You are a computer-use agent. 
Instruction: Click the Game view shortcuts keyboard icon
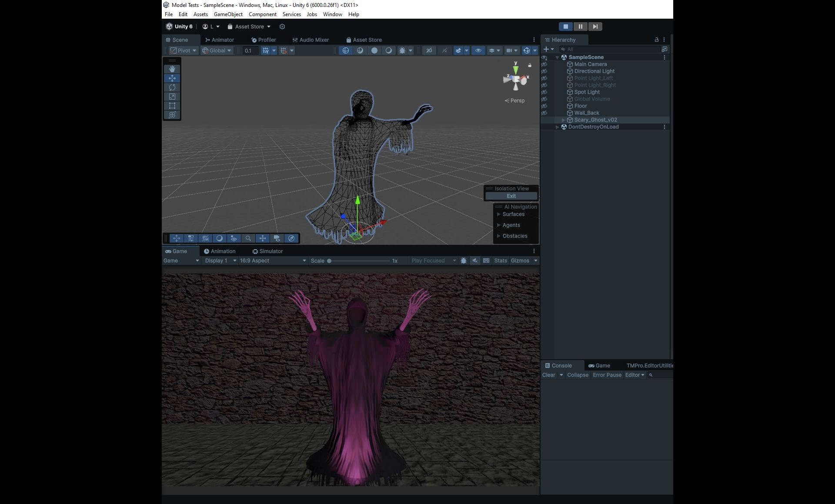point(486,260)
